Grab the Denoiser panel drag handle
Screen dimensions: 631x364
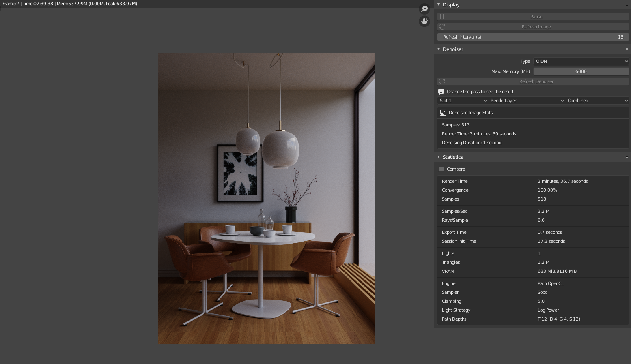[627, 49]
